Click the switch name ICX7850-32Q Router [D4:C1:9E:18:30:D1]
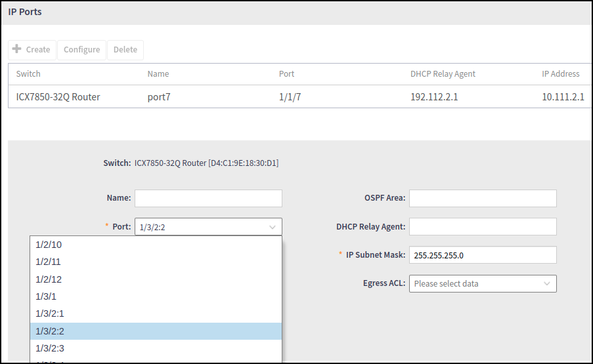The width and height of the screenshot is (593, 364). 206,163
